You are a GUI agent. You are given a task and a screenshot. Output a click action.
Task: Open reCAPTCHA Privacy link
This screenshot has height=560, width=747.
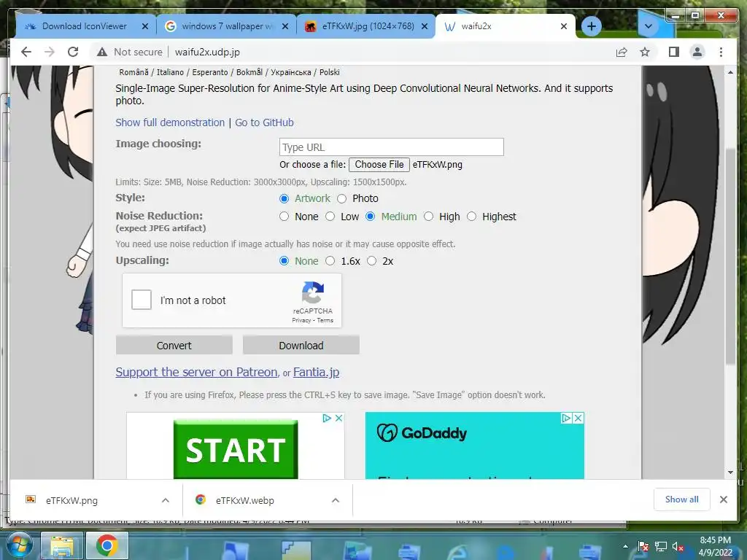[x=301, y=321]
